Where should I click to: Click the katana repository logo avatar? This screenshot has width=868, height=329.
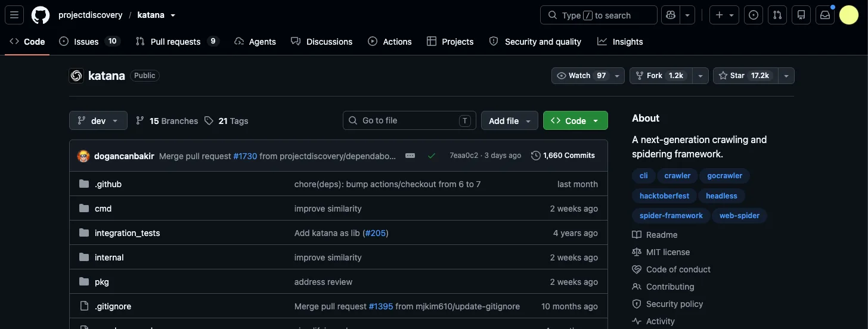pos(76,76)
